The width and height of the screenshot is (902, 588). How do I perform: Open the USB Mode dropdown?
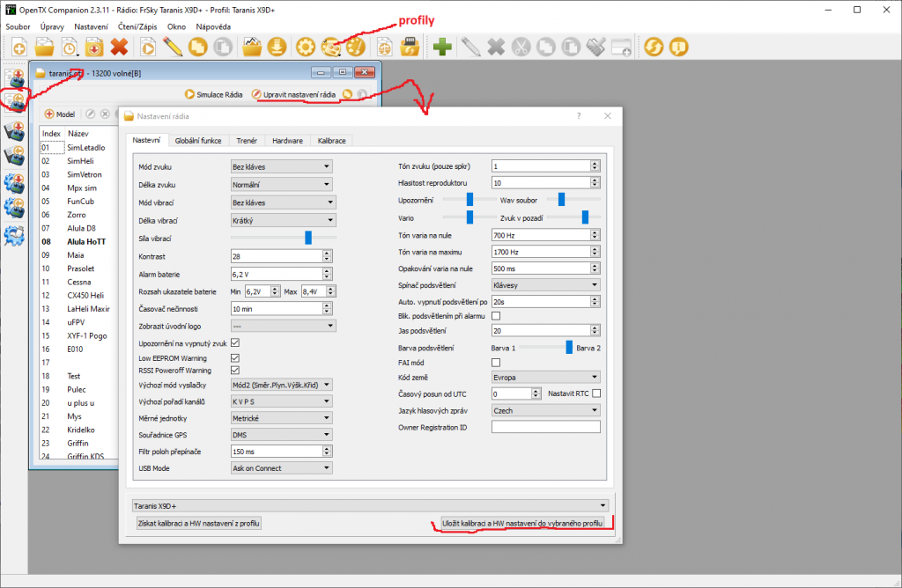pyautogui.click(x=281, y=468)
